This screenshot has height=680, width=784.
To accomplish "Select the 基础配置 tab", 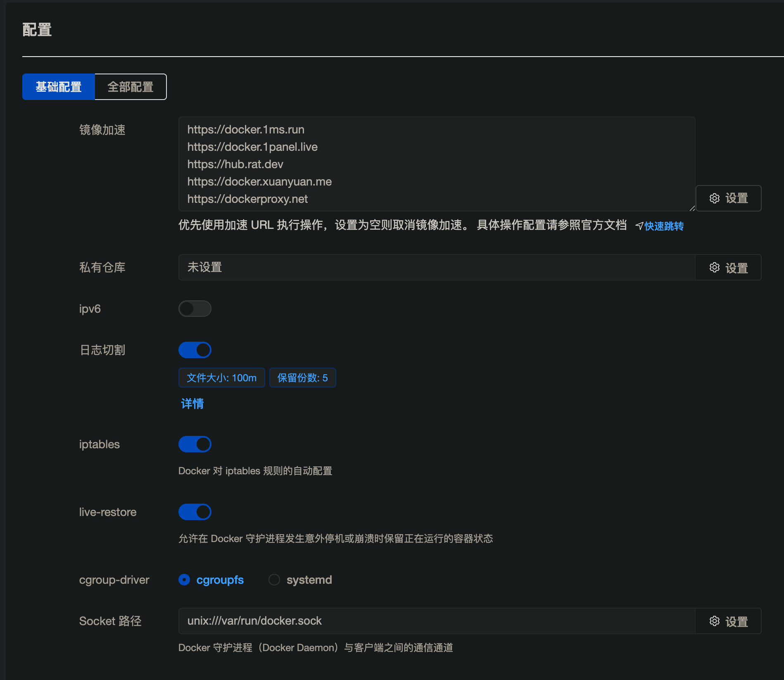I will pos(59,87).
